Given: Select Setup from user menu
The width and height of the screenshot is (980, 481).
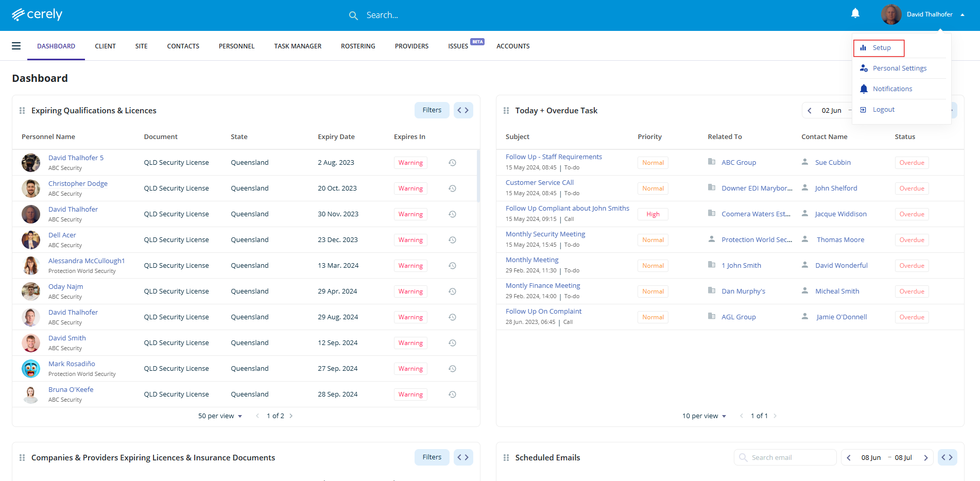Looking at the screenshot, I should pos(881,48).
